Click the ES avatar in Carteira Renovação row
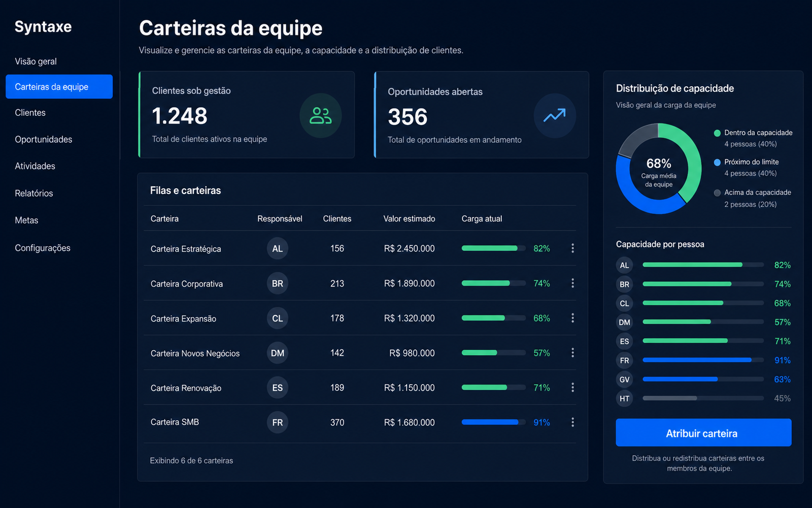The height and width of the screenshot is (508, 812). (x=278, y=388)
